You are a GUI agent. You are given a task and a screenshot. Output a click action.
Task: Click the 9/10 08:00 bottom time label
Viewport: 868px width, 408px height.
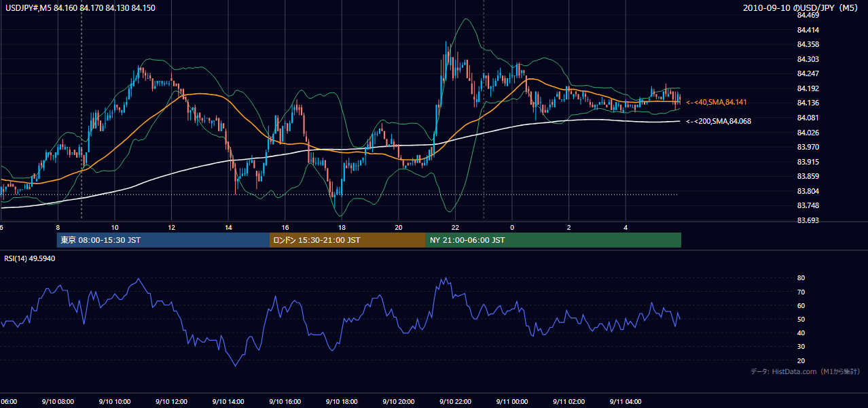[x=57, y=402]
